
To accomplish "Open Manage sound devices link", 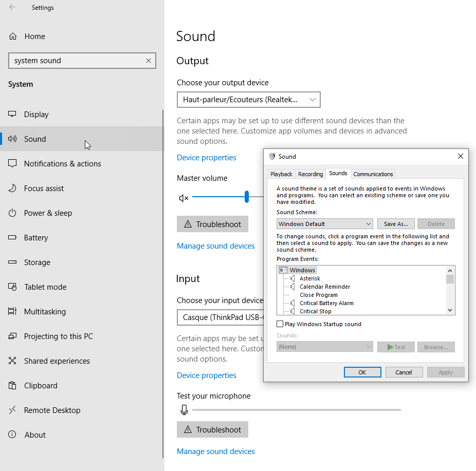I will pyautogui.click(x=215, y=246).
